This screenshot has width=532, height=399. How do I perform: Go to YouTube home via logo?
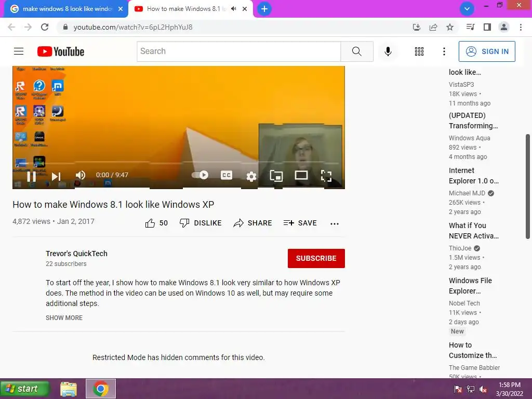pos(61,51)
